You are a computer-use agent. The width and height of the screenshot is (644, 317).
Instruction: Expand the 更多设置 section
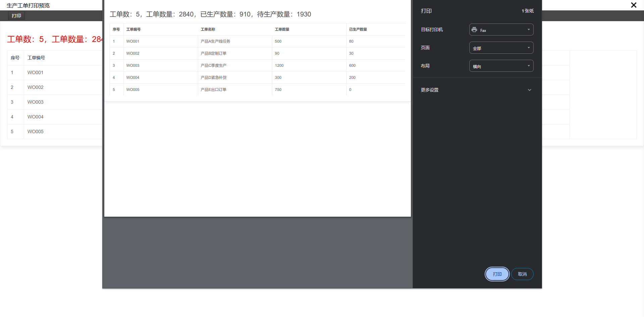476,90
